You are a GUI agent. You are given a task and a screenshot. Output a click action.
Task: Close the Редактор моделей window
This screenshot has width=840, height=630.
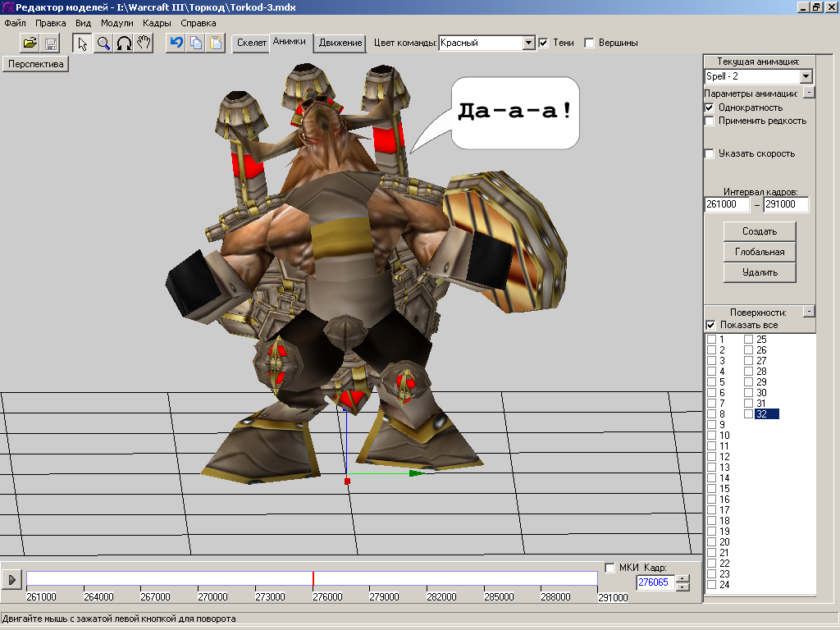point(831,7)
